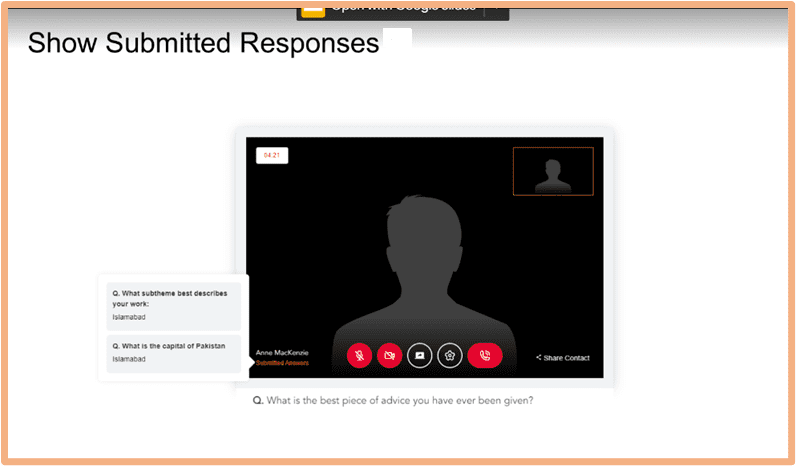The height and width of the screenshot is (466, 796).
Task: Click the share icon beside Share Contact
Action: coord(539,358)
